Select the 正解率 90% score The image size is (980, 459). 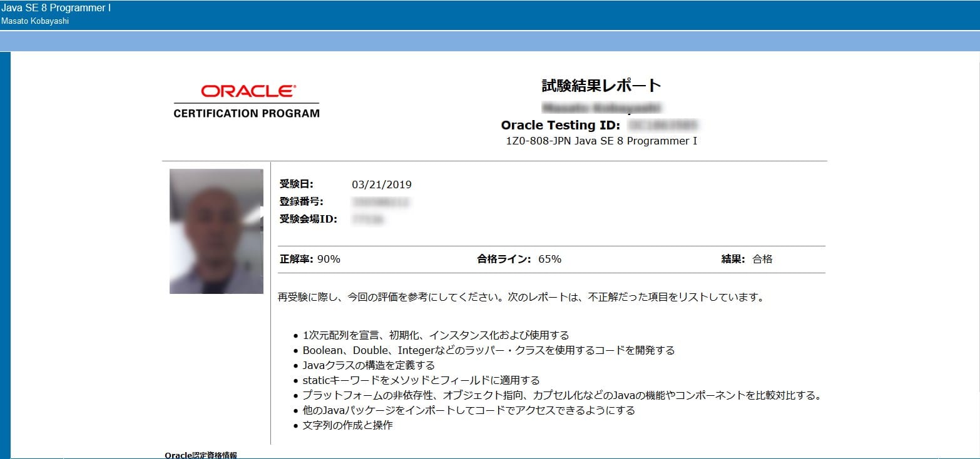pyautogui.click(x=310, y=259)
